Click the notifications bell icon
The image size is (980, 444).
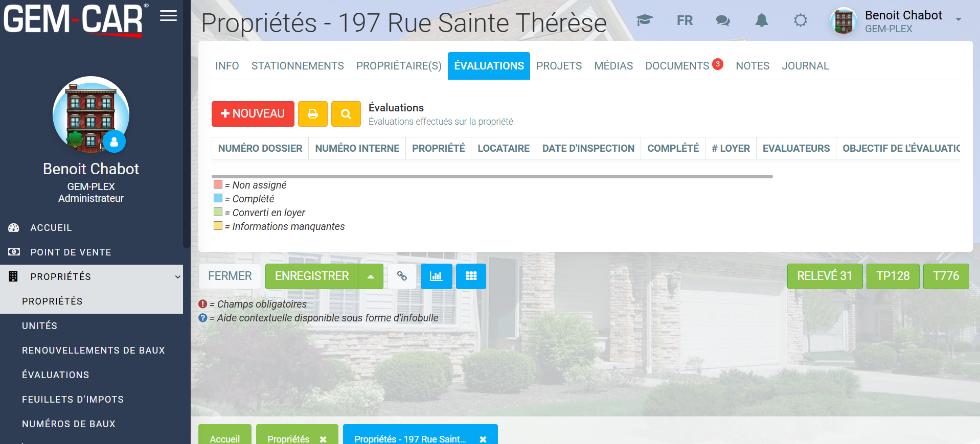pos(762,20)
